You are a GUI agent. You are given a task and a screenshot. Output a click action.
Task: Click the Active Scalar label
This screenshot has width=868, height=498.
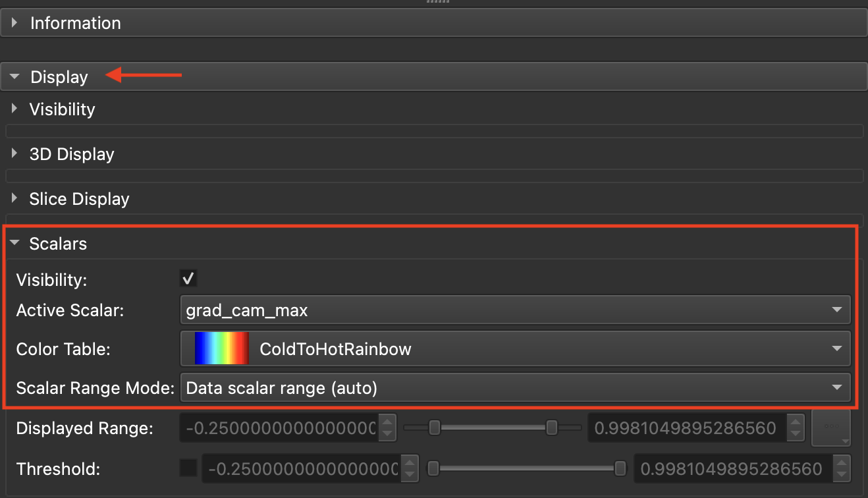70,310
